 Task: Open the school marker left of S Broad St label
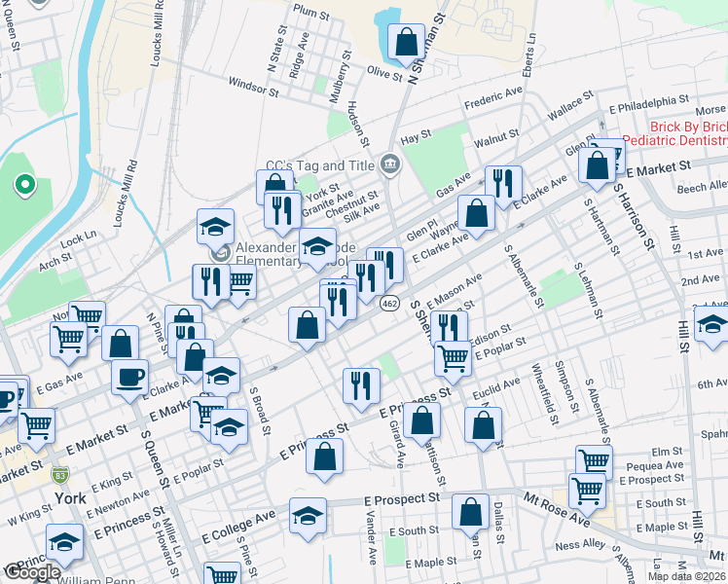click(222, 377)
